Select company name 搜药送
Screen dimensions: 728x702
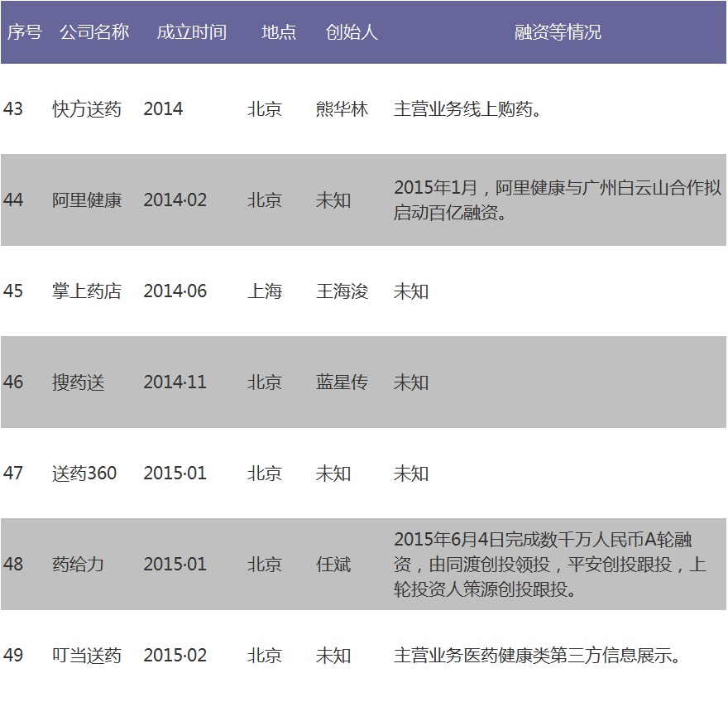[78, 382]
